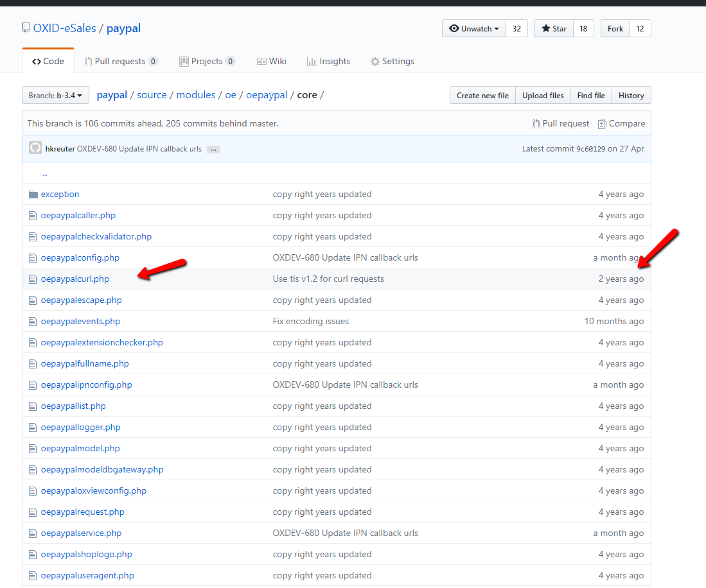Click the file icon beside oepaypalshoplogo.php
The width and height of the screenshot is (706, 588).
[32, 554]
